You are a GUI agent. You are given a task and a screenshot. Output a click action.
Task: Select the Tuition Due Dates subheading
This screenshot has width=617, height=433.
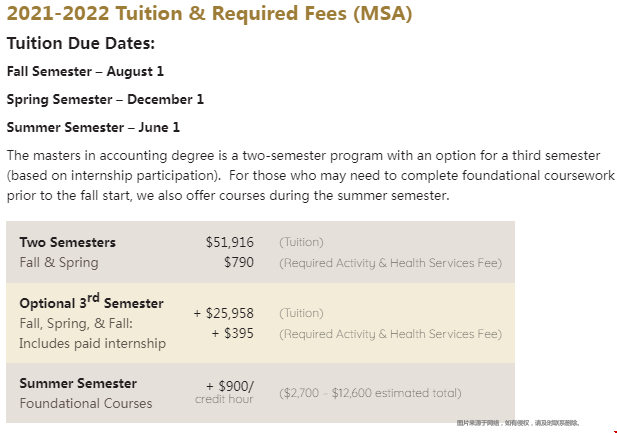[81, 43]
